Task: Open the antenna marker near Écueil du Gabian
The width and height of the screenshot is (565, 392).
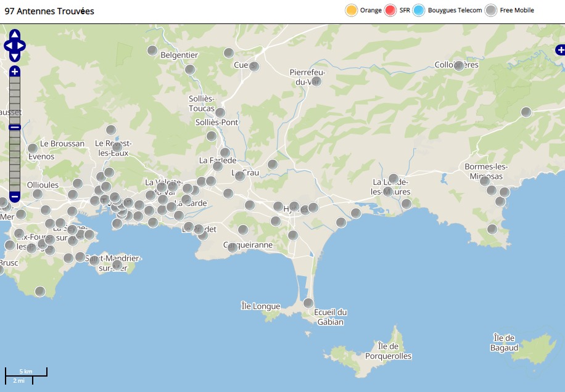Action: (x=308, y=303)
